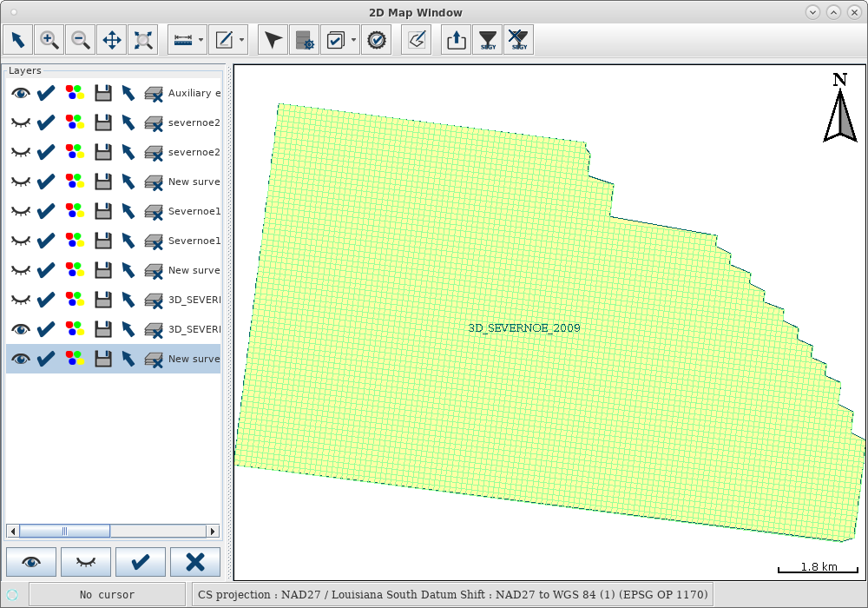
Task: Click select arrow of highlighted New surve layer
Action: point(128,359)
